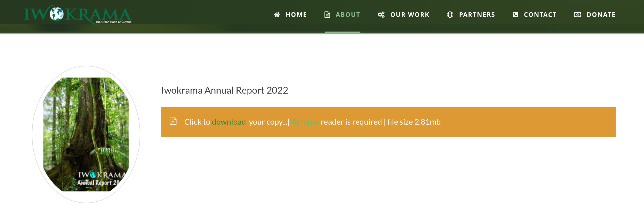Click the Iwokrama logo in the header
644x204 pixels.
point(78,14)
